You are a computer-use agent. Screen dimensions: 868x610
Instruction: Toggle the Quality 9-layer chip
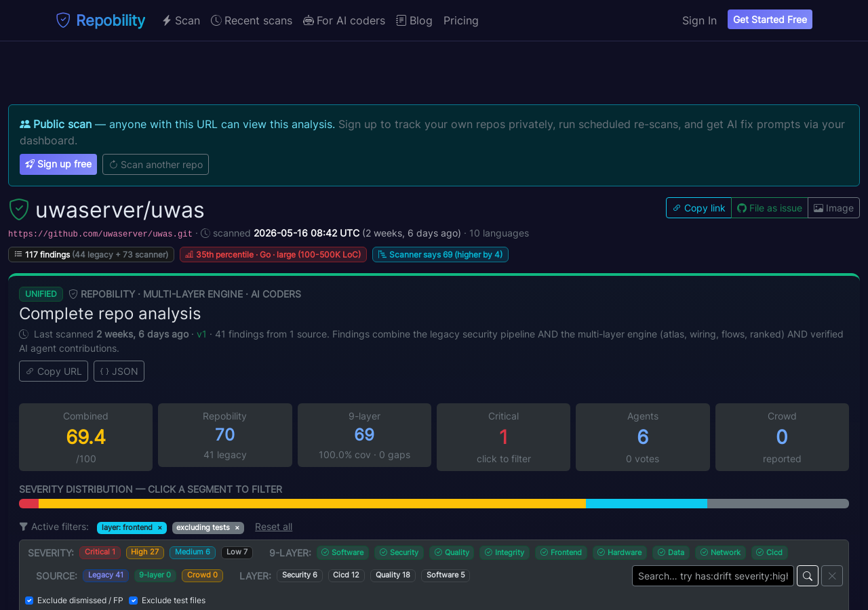[x=452, y=552]
